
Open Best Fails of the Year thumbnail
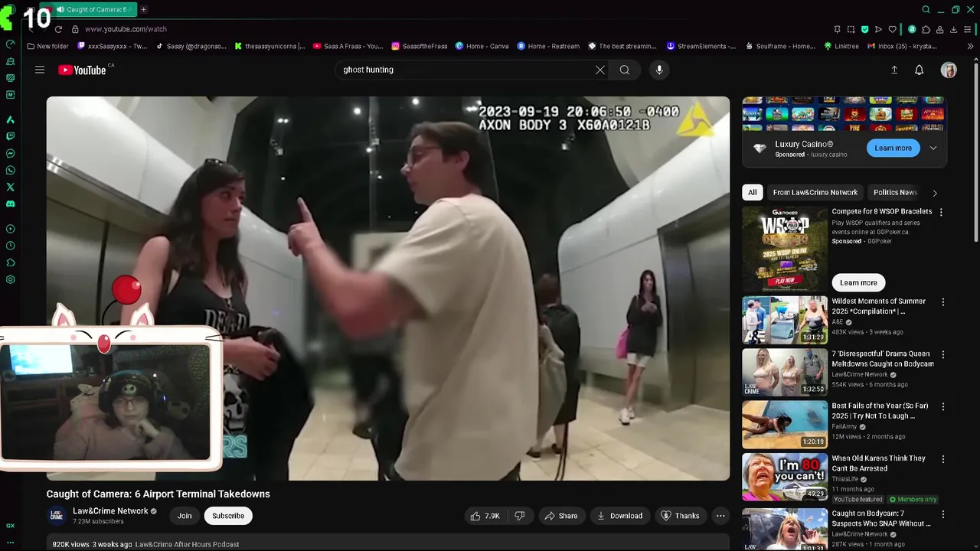coord(785,425)
